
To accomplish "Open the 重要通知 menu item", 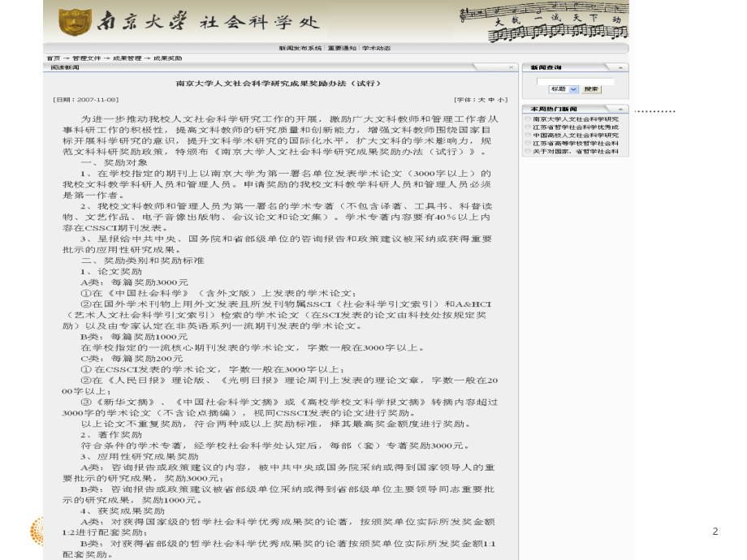I will pyautogui.click(x=342, y=48).
